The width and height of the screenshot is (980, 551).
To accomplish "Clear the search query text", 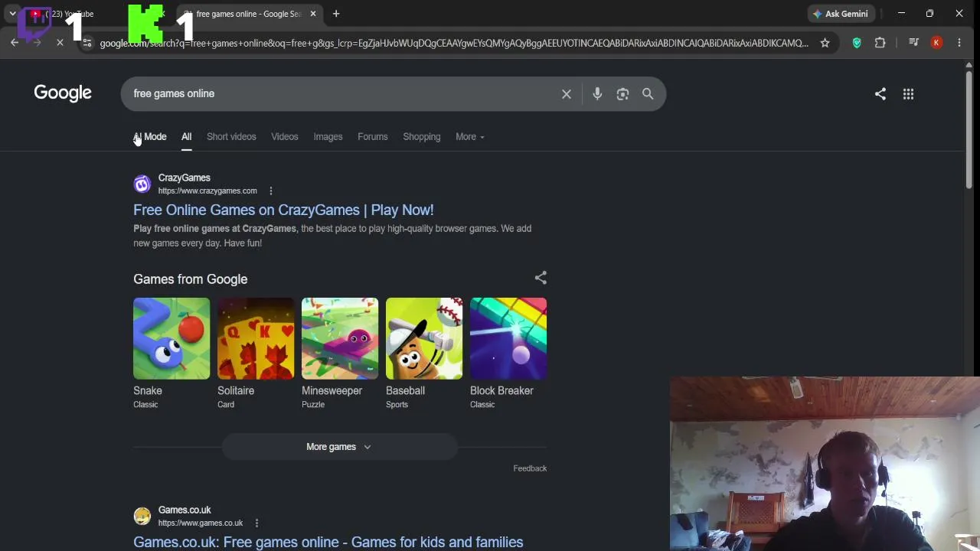I will coord(567,93).
